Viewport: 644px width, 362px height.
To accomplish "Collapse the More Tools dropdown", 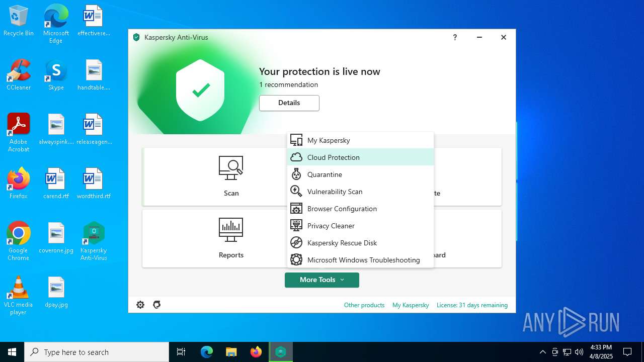I will 322,280.
